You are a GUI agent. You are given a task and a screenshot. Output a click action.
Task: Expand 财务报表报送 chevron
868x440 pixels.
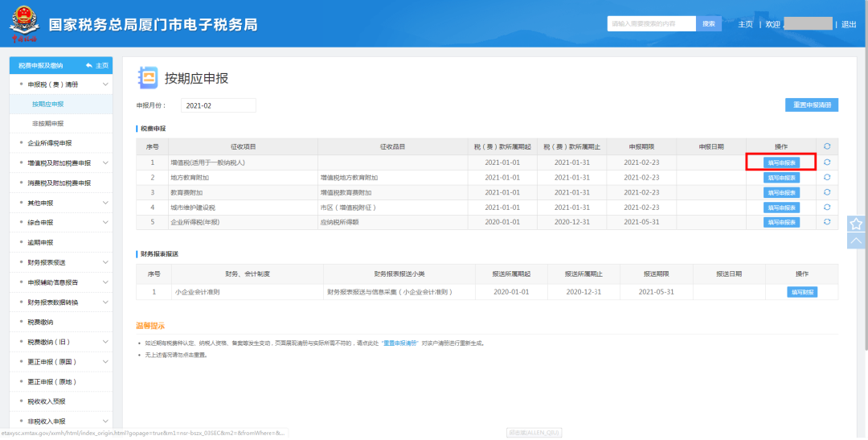[x=105, y=262]
